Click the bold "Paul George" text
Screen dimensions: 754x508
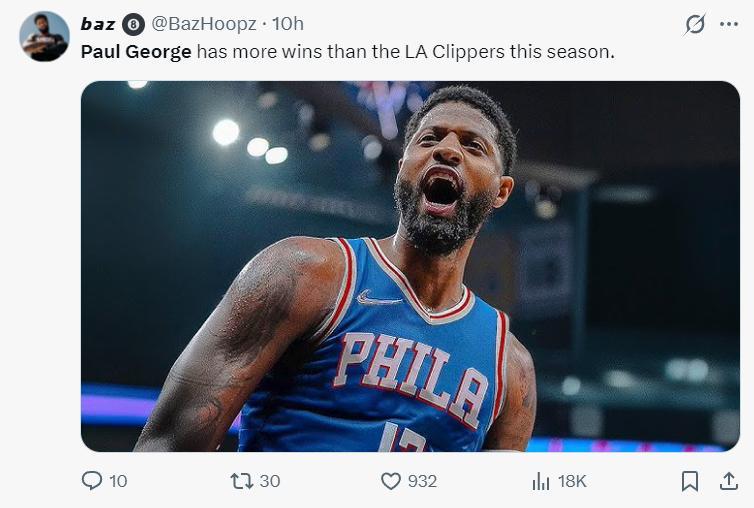[136, 51]
